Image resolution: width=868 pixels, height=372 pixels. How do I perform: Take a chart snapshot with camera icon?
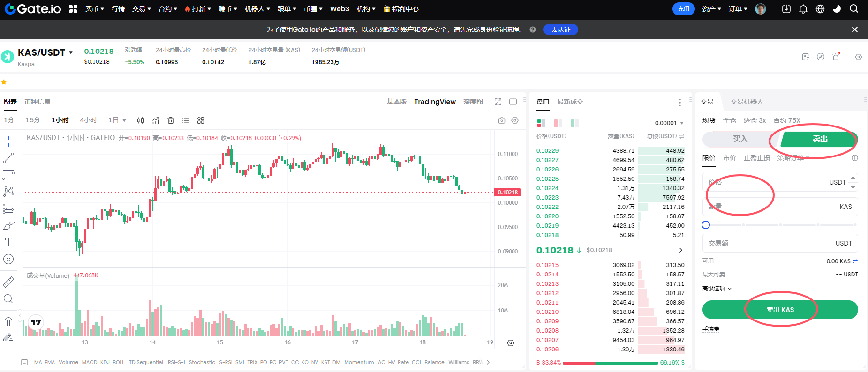click(502, 120)
